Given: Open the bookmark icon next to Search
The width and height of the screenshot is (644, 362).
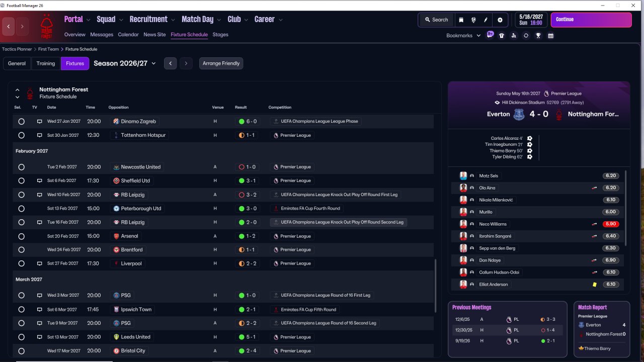Looking at the screenshot, I should (461, 20).
